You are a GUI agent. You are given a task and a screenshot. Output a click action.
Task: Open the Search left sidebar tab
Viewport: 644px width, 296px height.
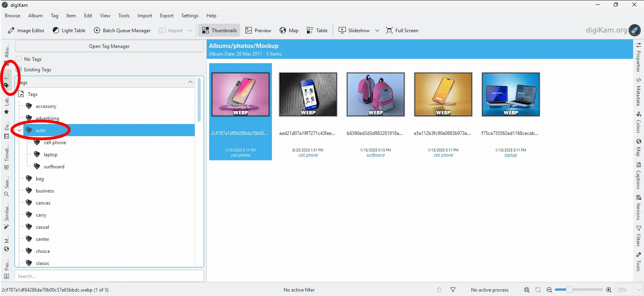pos(6,187)
